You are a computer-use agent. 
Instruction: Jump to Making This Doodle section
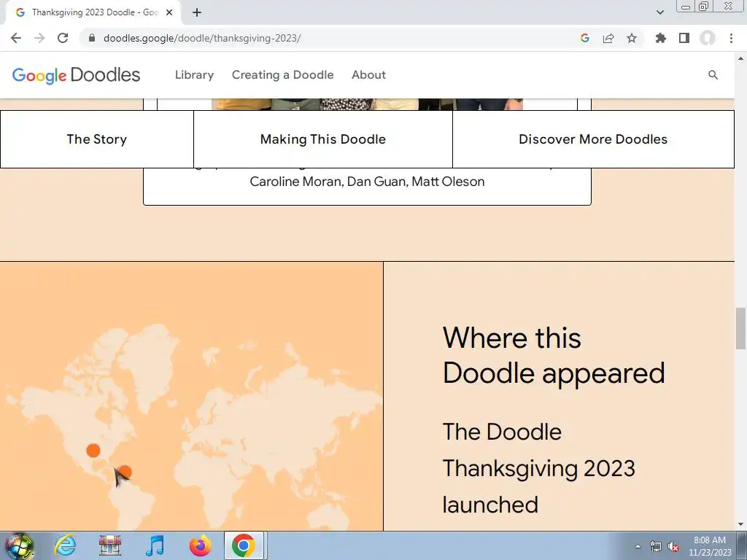pos(323,139)
